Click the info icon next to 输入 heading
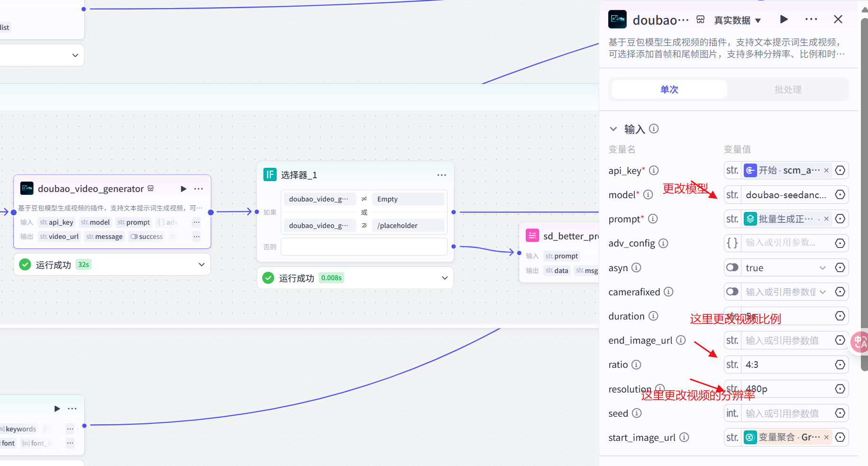This screenshot has height=466, width=868. click(654, 129)
